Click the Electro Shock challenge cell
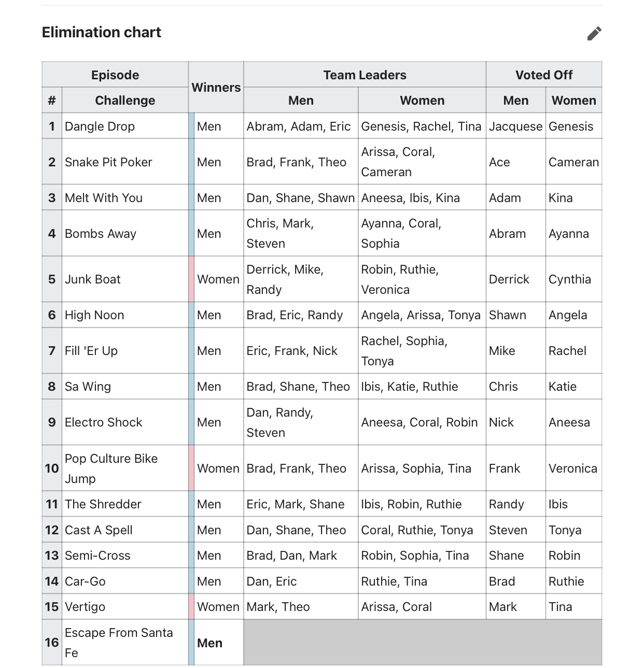This screenshot has width=644, height=668. click(x=125, y=422)
